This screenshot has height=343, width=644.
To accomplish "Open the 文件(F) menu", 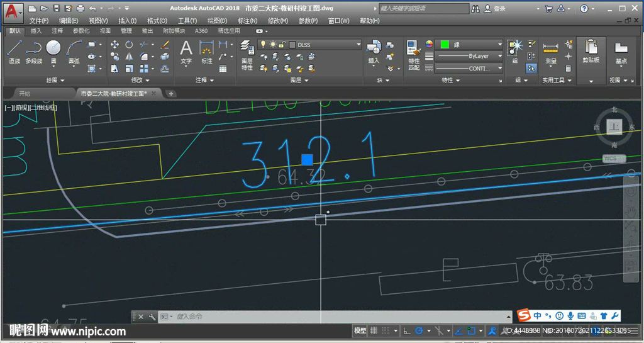I will [38, 21].
